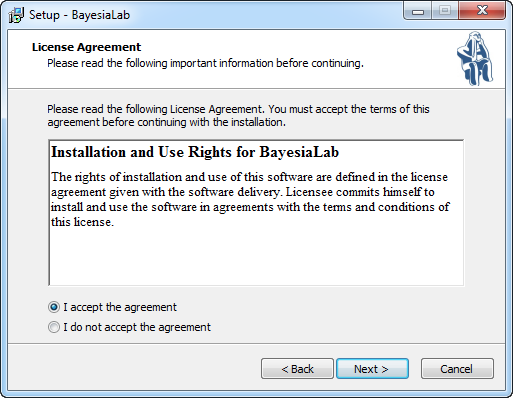Click the 'I accept the agreement' label text
The width and height of the screenshot is (513, 398).
pos(120,307)
